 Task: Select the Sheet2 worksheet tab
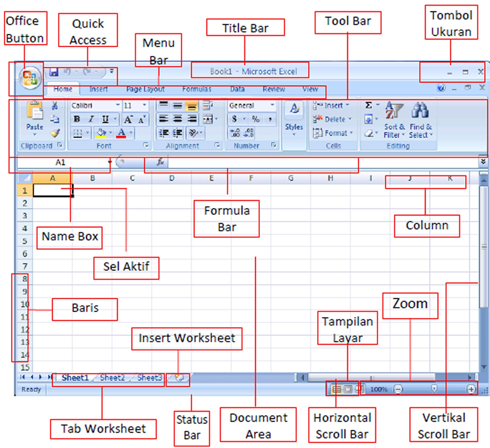[112, 378]
